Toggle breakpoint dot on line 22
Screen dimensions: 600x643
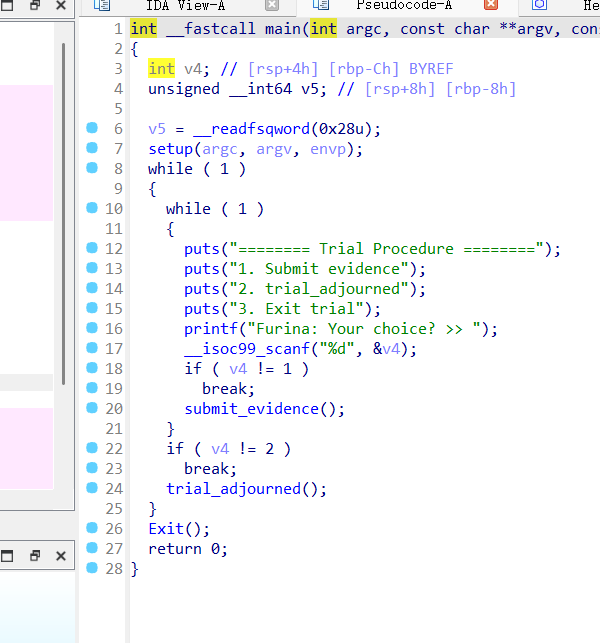coord(92,448)
